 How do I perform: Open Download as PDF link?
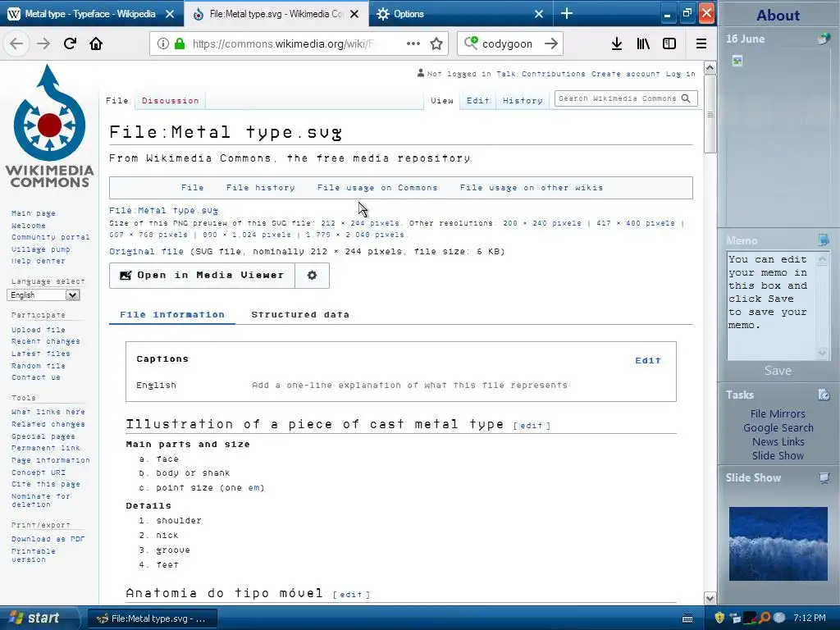(48, 538)
